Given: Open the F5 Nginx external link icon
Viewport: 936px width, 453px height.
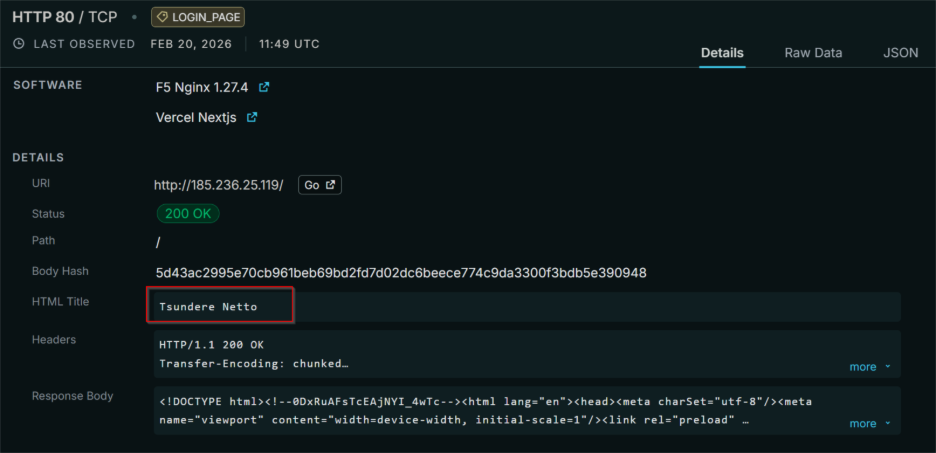Looking at the screenshot, I should [x=264, y=87].
